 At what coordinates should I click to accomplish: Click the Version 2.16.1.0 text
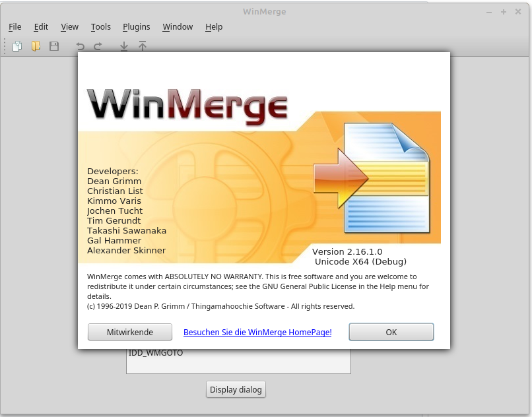pyautogui.click(x=347, y=252)
